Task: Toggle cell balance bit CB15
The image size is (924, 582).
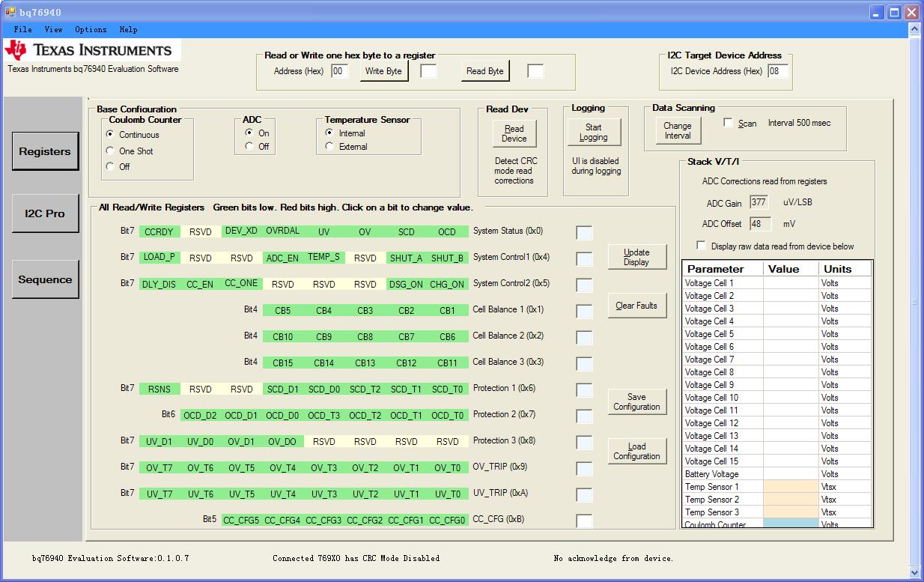Action: pyautogui.click(x=283, y=363)
